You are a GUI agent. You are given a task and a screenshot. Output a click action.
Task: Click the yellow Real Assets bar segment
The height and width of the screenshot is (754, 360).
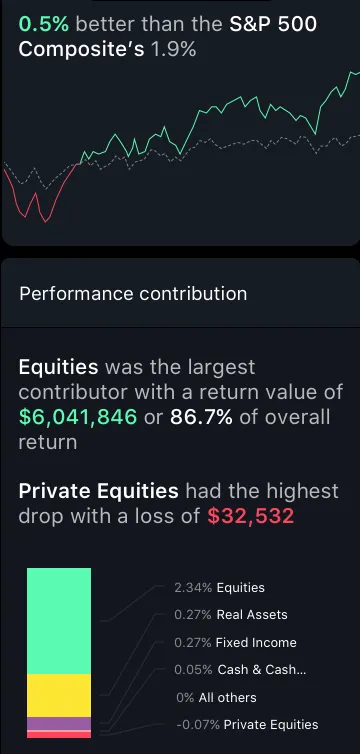point(59,695)
